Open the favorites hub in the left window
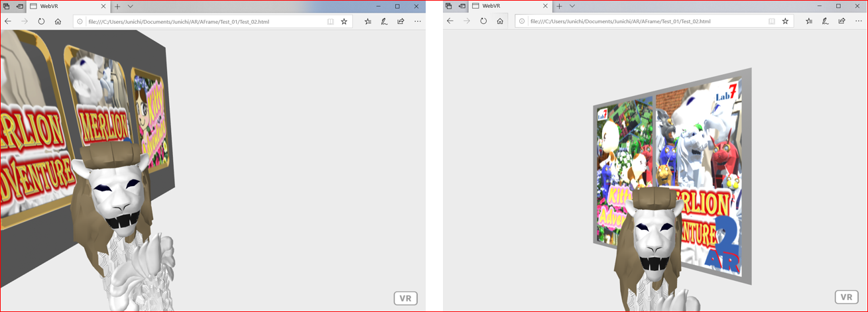Image resolution: width=868 pixels, height=312 pixels. 368,21
